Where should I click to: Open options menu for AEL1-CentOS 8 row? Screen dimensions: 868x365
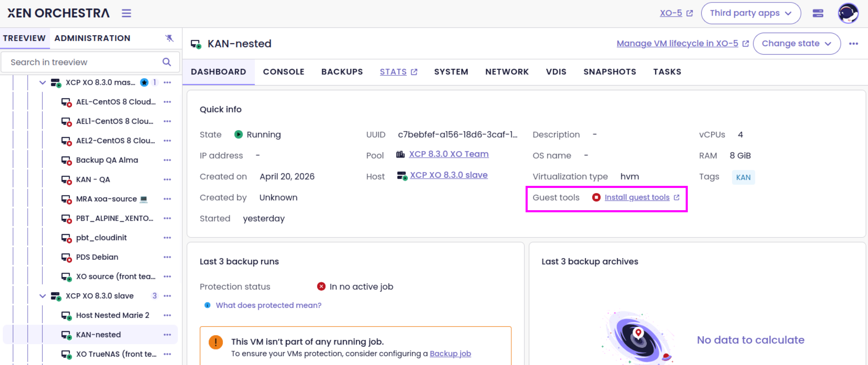167,121
